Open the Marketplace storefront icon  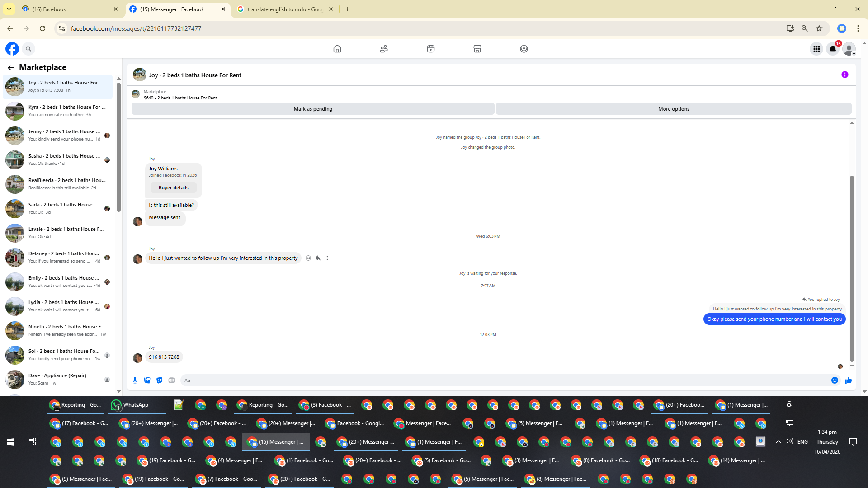(477, 49)
